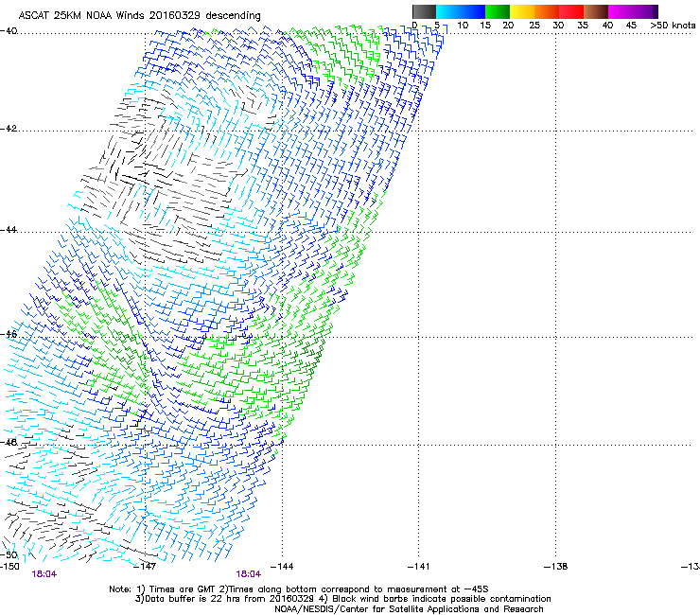Click the purple 18:04 stamp near -144

click(x=248, y=574)
